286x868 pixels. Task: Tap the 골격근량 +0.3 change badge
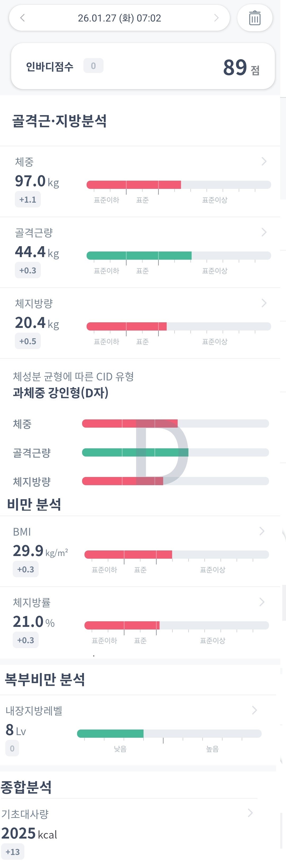pos(28,270)
